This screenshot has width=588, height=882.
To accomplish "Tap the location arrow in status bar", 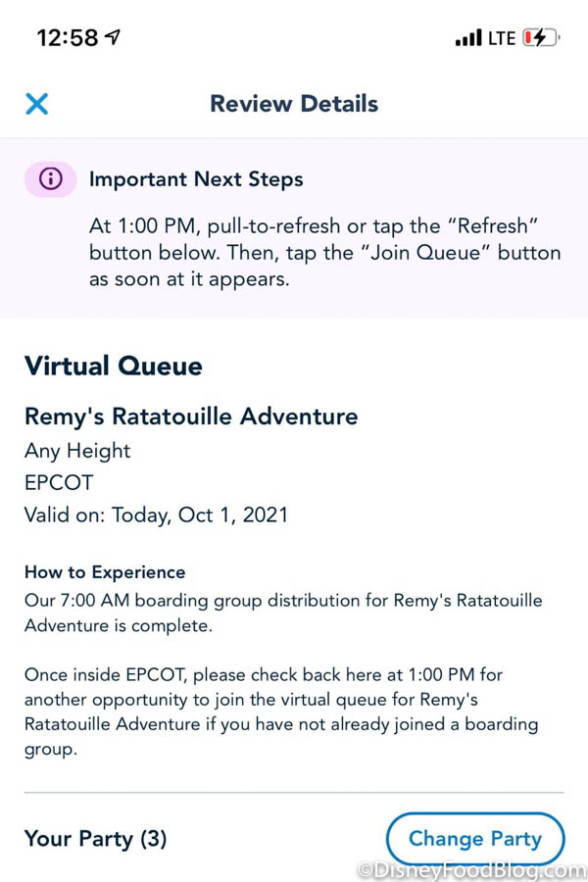I will click(x=114, y=37).
